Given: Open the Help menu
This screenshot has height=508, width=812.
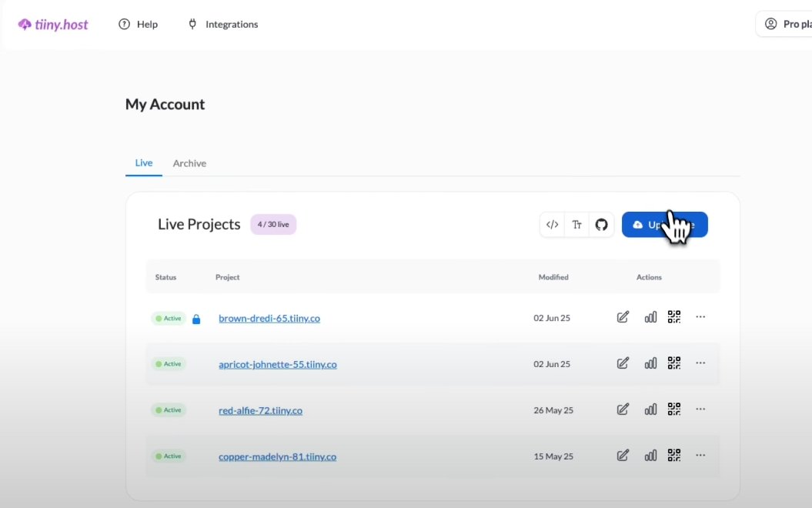Looking at the screenshot, I should 139,25.
